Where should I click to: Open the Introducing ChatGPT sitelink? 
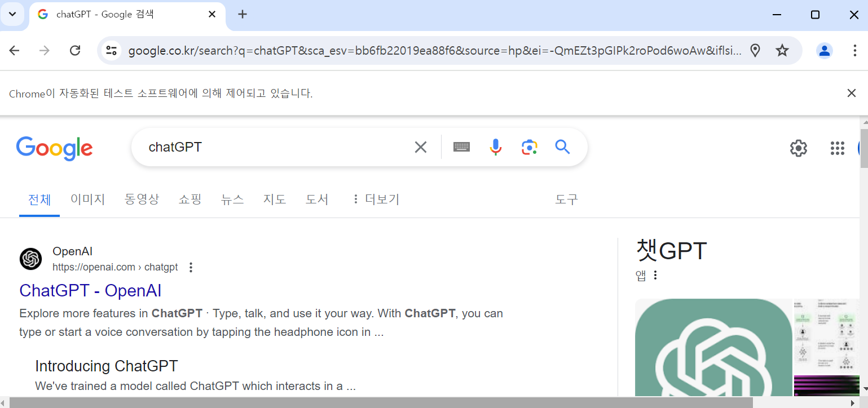coord(107,366)
